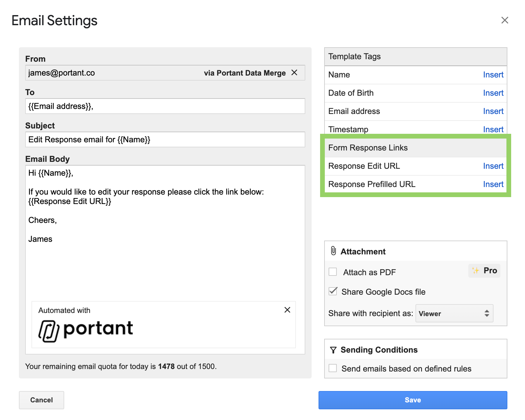This screenshot has width=525, height=420.
Task: Click the paperclip Attachment icon
Action: click(333, 251)
